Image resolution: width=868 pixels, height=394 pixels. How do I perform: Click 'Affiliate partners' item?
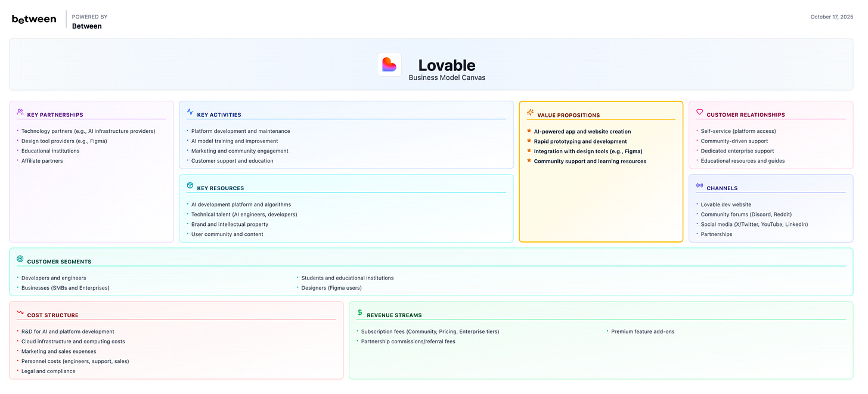pos(42,161)
